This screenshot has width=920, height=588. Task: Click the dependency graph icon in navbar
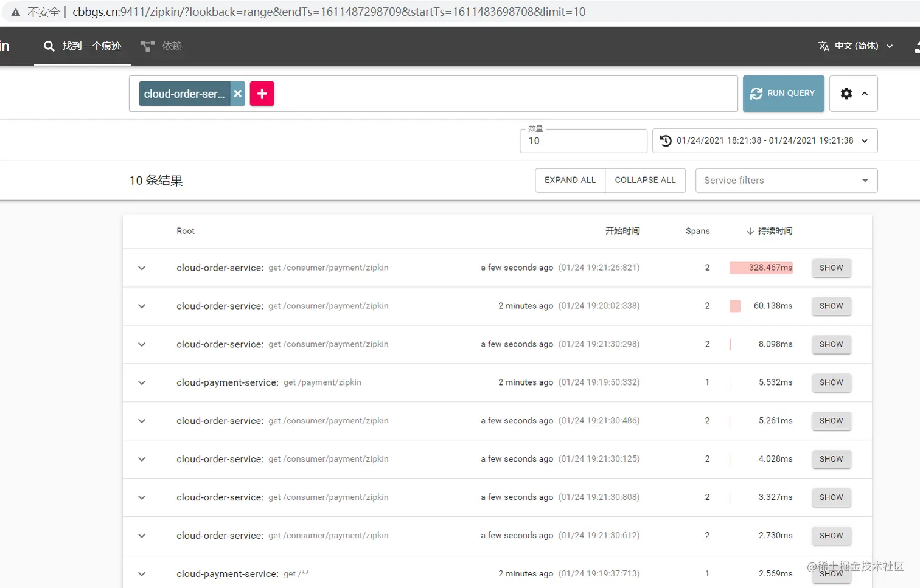pos(147,46)
